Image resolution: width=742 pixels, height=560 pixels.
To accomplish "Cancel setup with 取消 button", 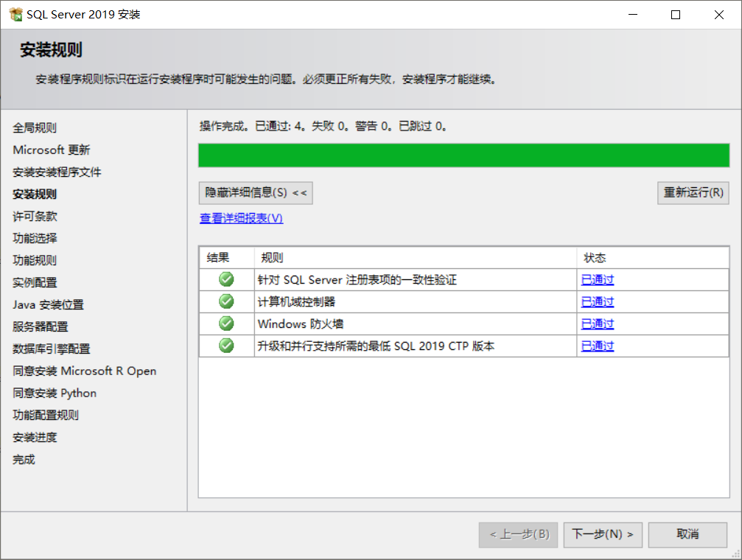I will coord(687,534).
